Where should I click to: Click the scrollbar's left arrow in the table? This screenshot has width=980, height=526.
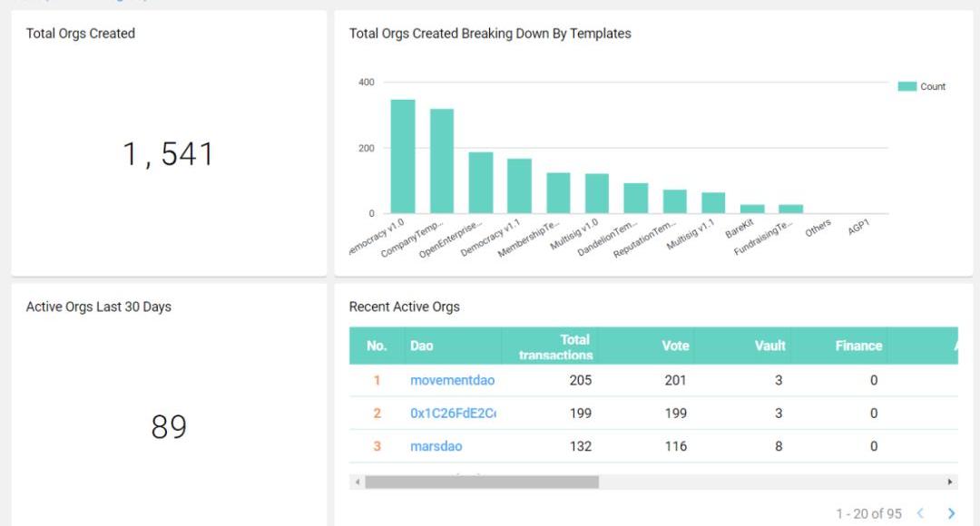[x=358, y=482]
